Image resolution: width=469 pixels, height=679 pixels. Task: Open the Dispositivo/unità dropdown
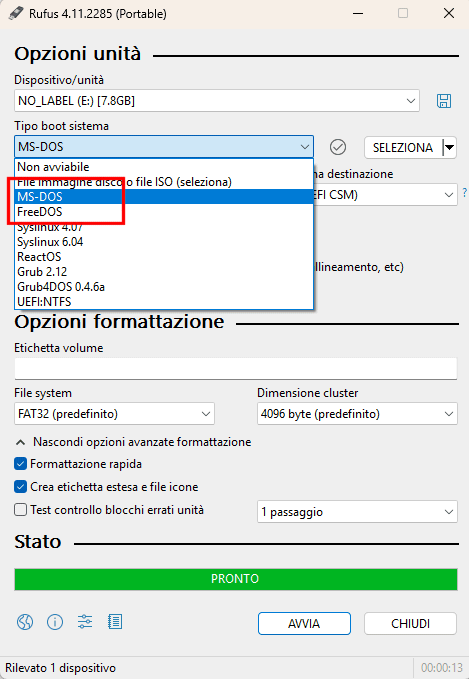[217, 101]
